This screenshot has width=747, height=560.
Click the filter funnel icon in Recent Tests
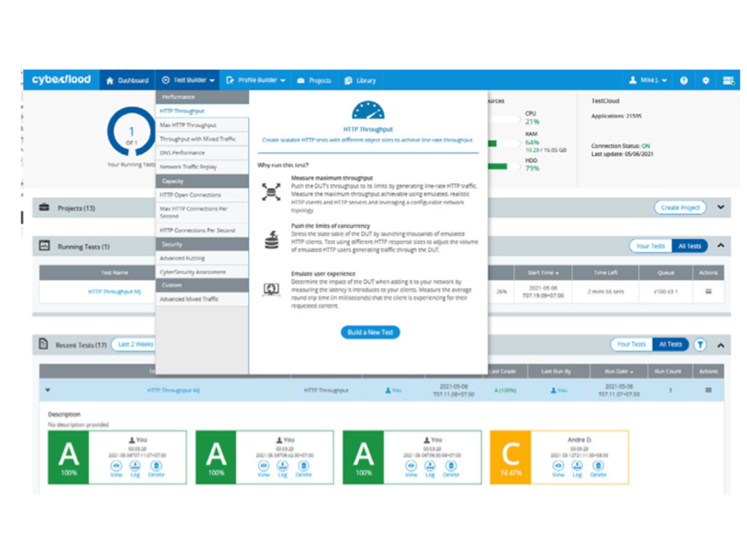pos(700,344)
